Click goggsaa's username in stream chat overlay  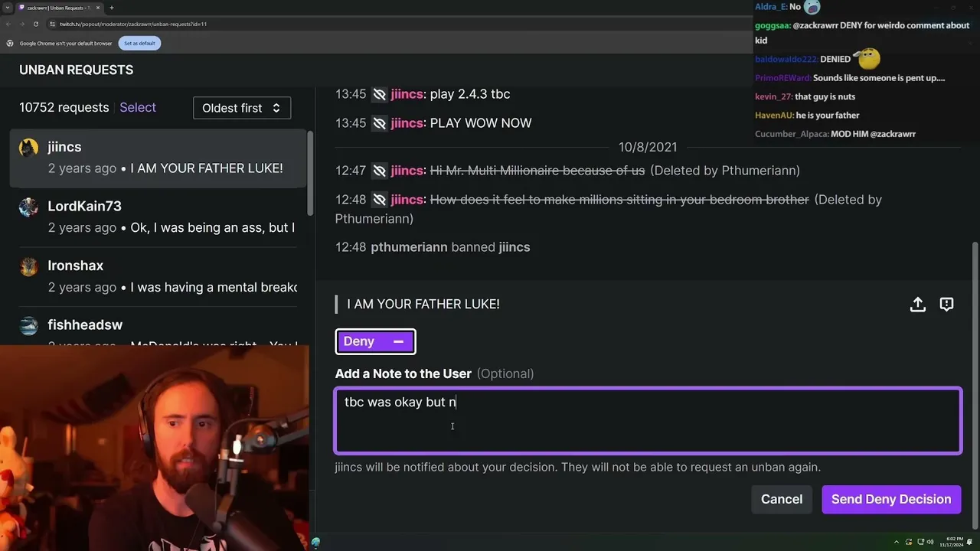(773, 25)
